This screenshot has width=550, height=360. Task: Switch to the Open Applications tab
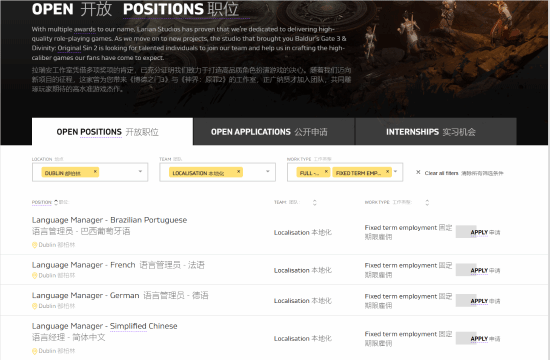point(274,132)
